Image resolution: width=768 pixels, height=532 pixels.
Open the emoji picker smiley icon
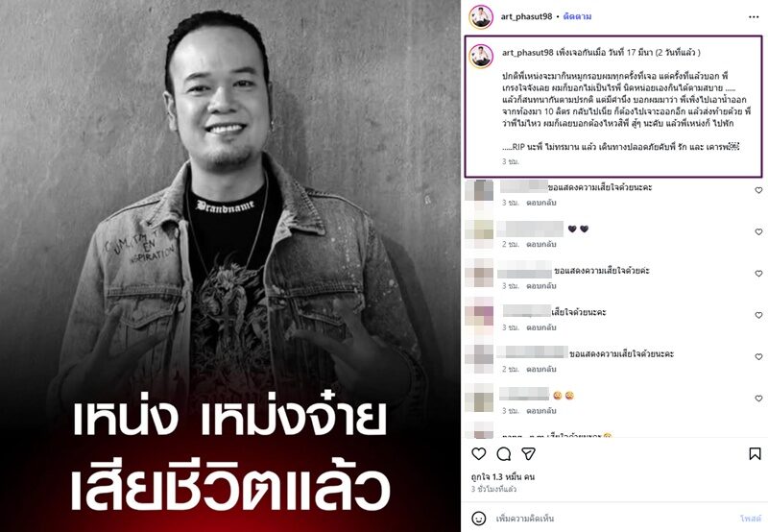tap(478, 518)
